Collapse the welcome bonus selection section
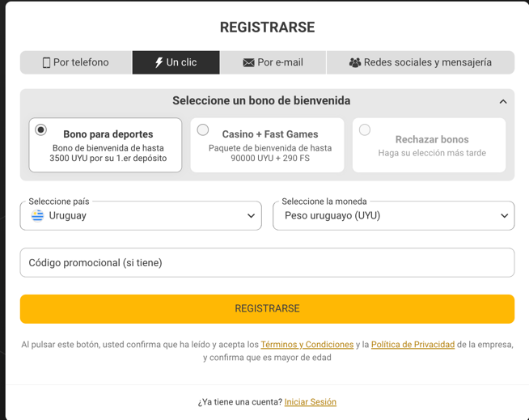 click(503, 102)
